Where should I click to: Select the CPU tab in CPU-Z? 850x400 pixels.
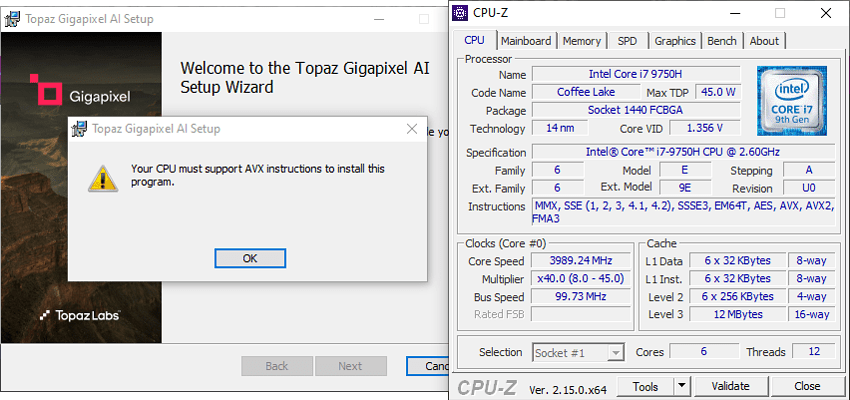point(474,40)
